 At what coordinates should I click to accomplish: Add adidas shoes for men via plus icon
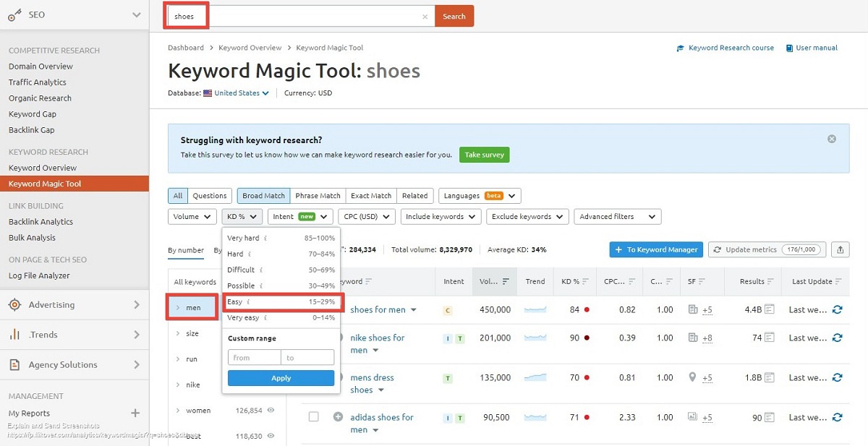point(338,417)
